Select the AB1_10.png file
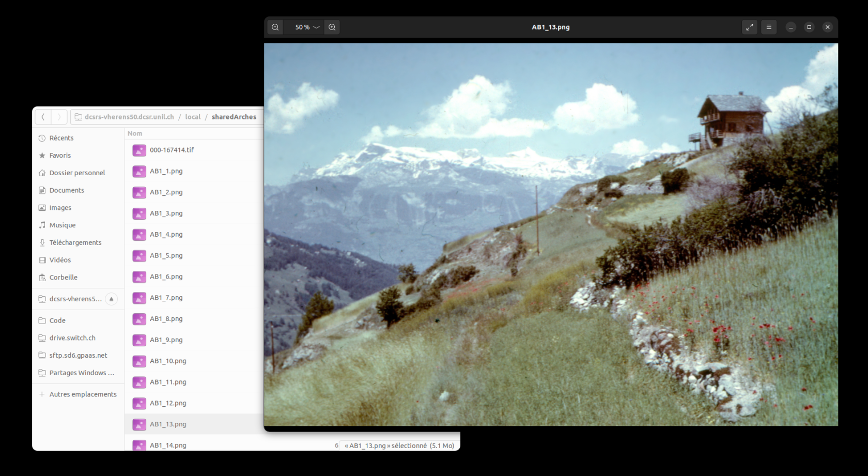The width and height of the screenshot is (868, 476). 168,361
